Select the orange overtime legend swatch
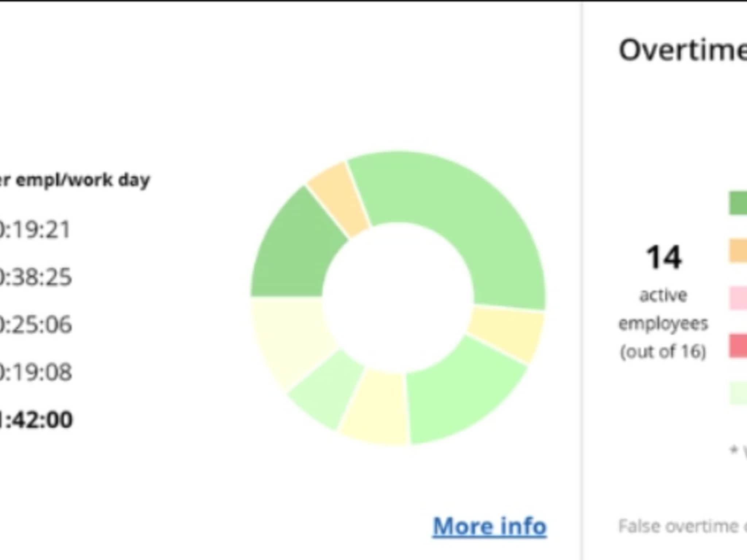This screenshot has height=560, width=747. pos(738,251)
